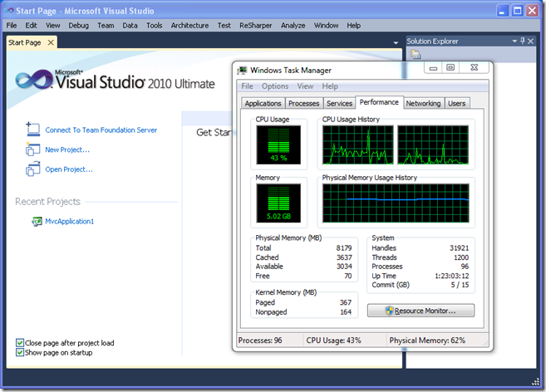Viewport: 546px width, 392px height.
Task: Click the Physical Memory Total value 8179
Action: [344, 247]
